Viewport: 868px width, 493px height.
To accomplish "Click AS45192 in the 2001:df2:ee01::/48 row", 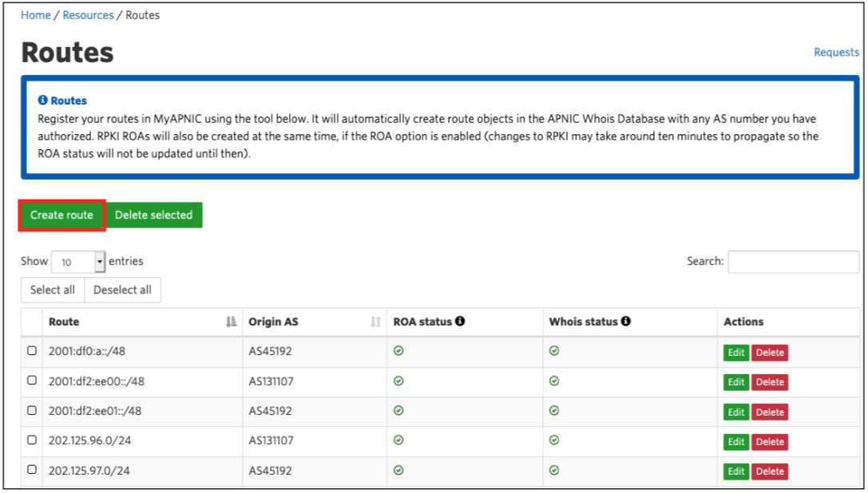I will [x=270, y=411].
